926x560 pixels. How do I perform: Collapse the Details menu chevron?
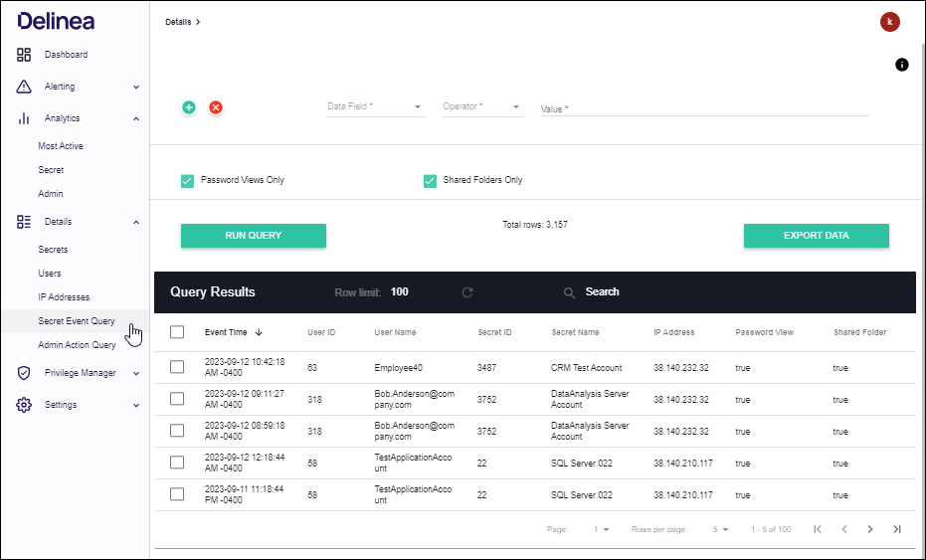click(x=136, y=222)
